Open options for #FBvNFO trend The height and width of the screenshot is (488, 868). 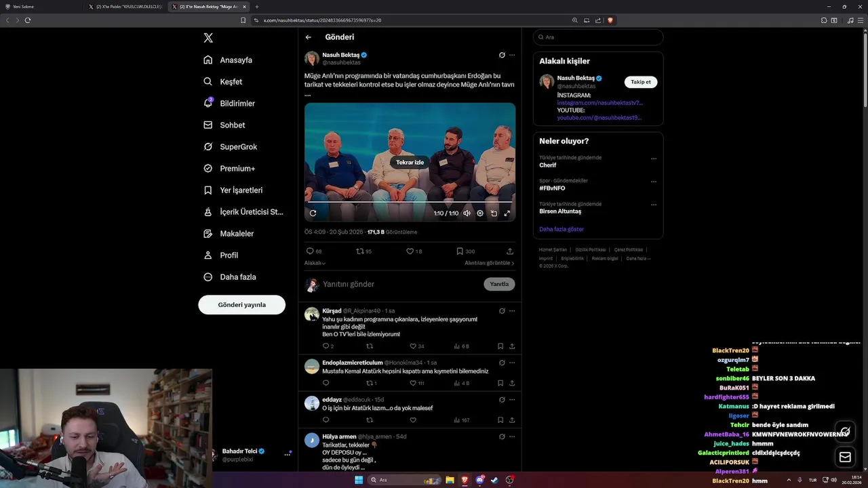pyautogui.click(x=654, y=182)
